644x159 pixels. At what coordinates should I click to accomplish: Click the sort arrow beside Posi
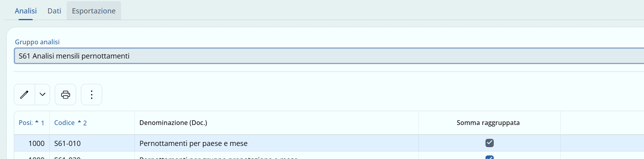[x=37, y=122]
